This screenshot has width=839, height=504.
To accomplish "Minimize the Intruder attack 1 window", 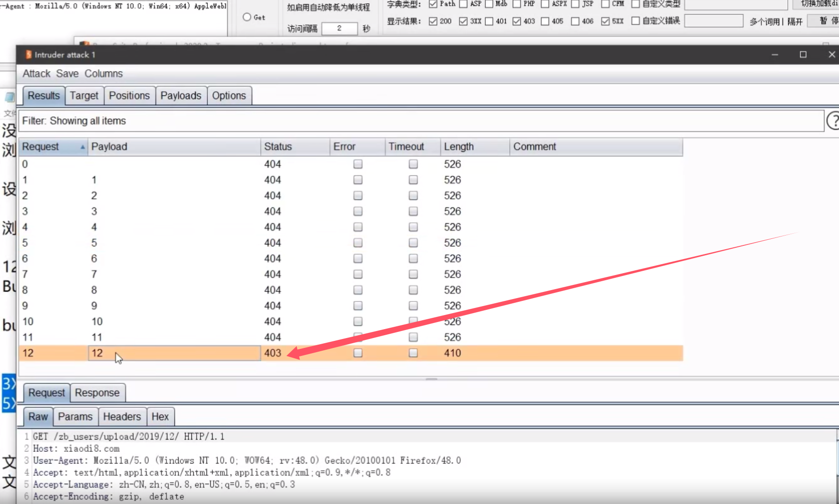I will 775,55.
